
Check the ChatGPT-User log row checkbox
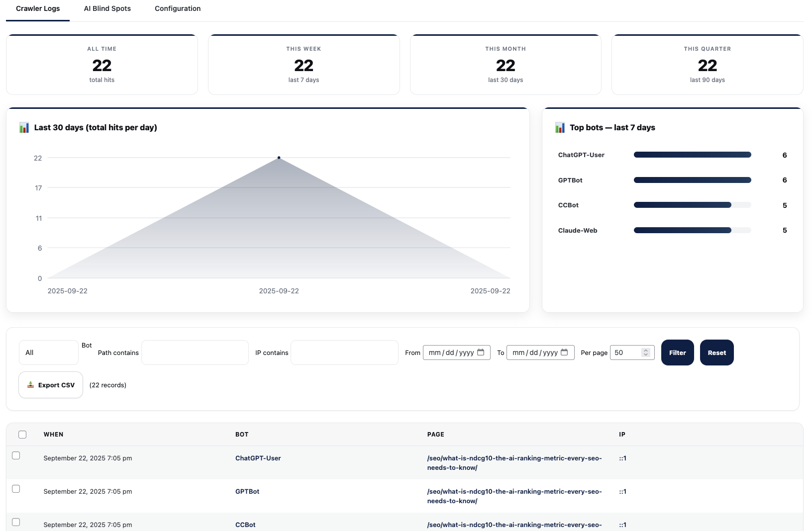pyautogui.click(x=16, y=455)
